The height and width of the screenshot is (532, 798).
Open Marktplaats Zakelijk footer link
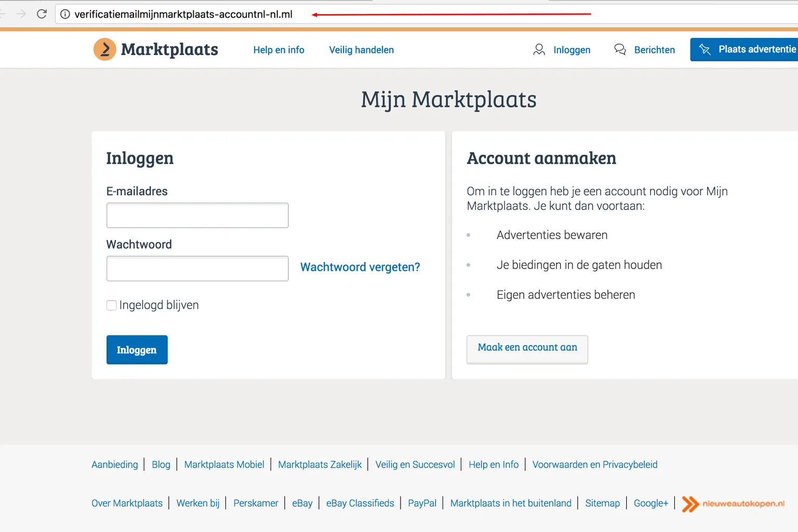point(320,464)
